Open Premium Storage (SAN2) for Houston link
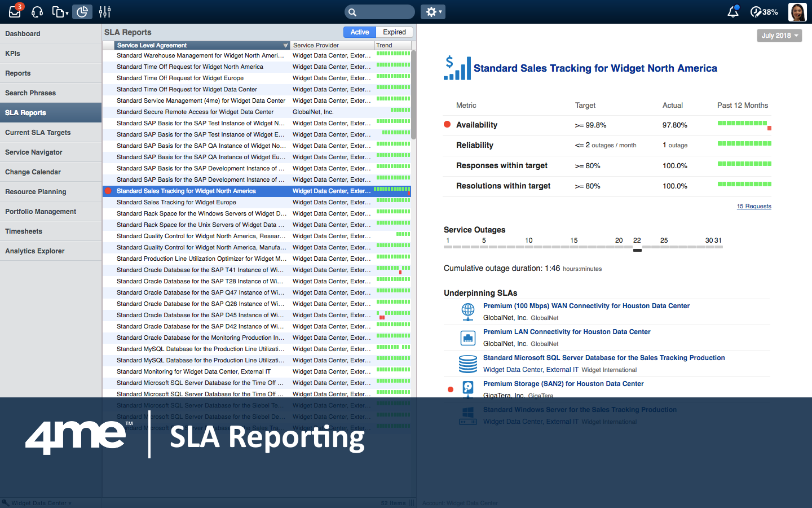The image size is (812, 508). click(x=563, y=384)
